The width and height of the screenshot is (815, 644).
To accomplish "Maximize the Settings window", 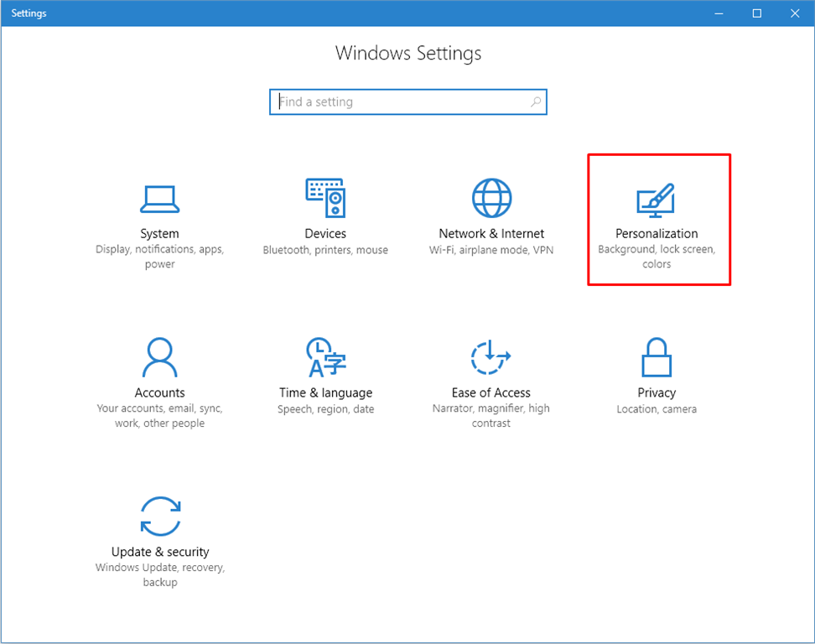I will pyautogui.click(x=756, y=13).
